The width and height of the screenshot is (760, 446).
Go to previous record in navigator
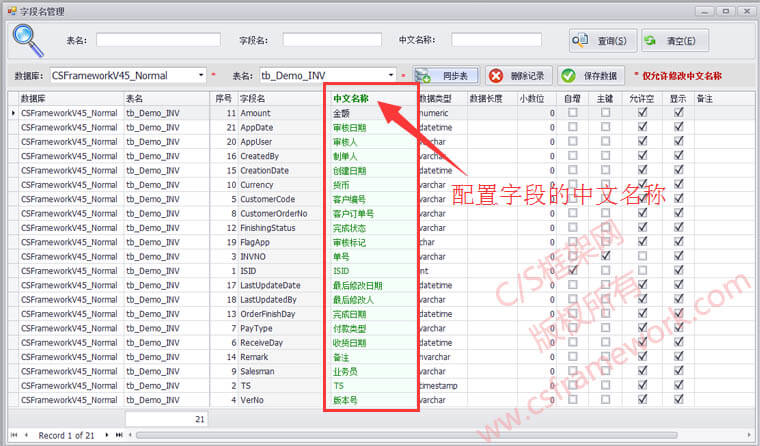pyautogui.click(x=25, y=436)
